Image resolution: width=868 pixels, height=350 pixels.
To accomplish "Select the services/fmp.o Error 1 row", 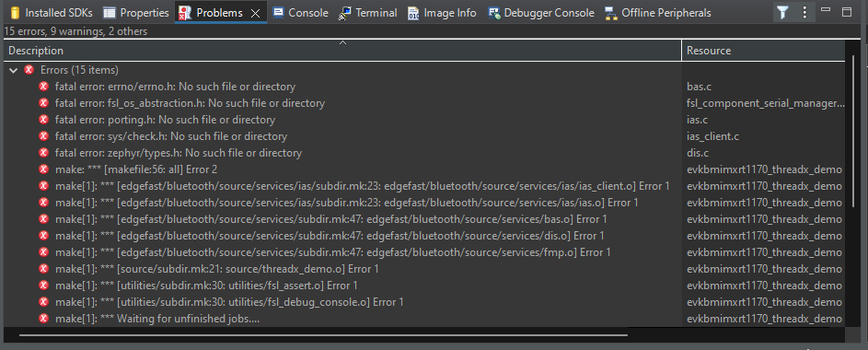I will pos(424,252).
